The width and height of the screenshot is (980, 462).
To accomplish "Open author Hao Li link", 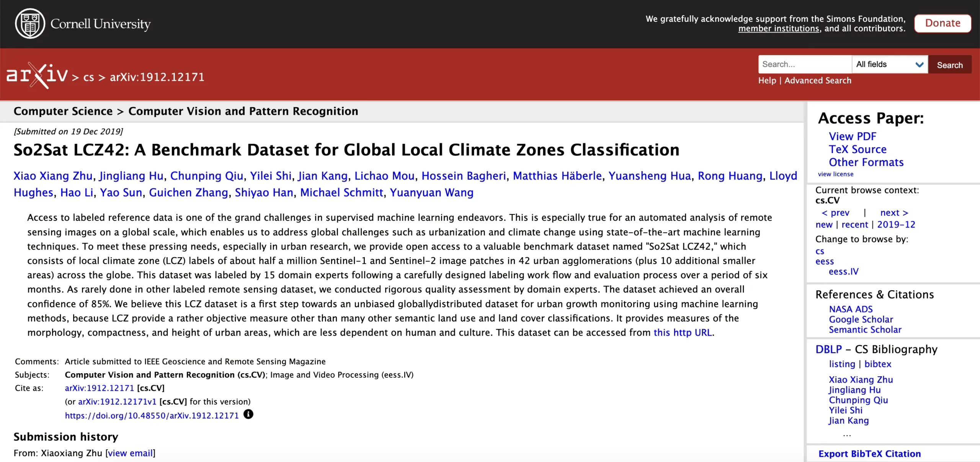I will 77,193.
